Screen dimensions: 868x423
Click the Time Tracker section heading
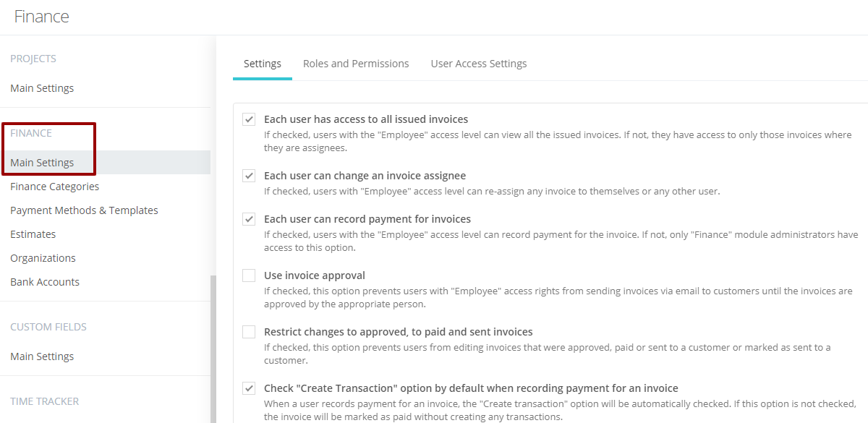click(45, 401)
